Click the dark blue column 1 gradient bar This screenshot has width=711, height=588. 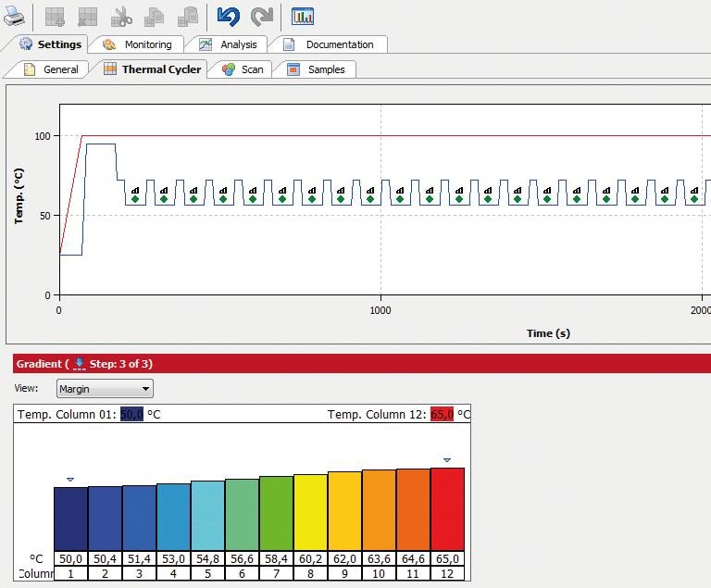(x=70, y=519)
